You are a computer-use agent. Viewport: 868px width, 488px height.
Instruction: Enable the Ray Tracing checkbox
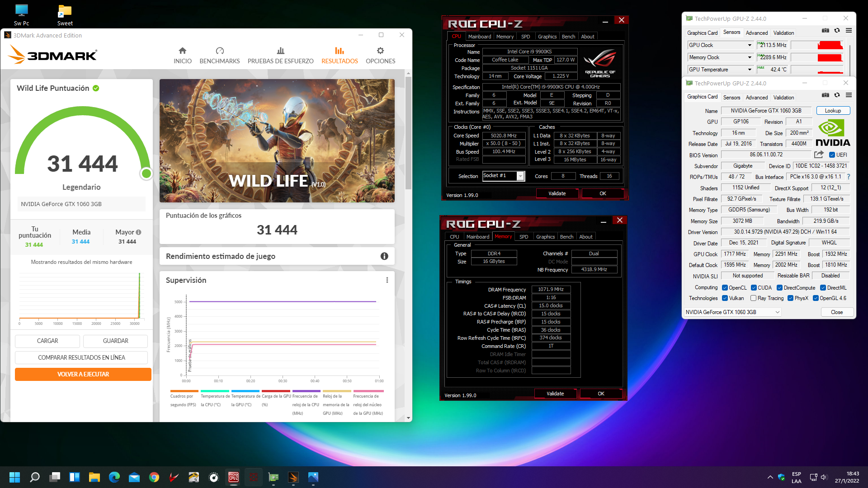[753, 298]
